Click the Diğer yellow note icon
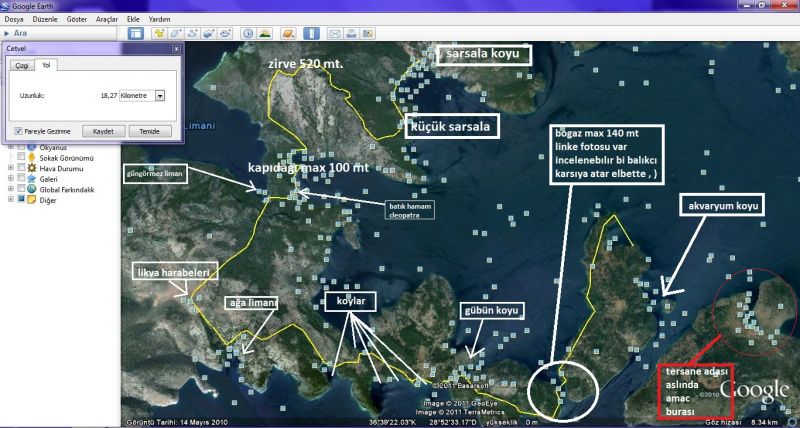The image size is (800, 428). coord(32,200)
